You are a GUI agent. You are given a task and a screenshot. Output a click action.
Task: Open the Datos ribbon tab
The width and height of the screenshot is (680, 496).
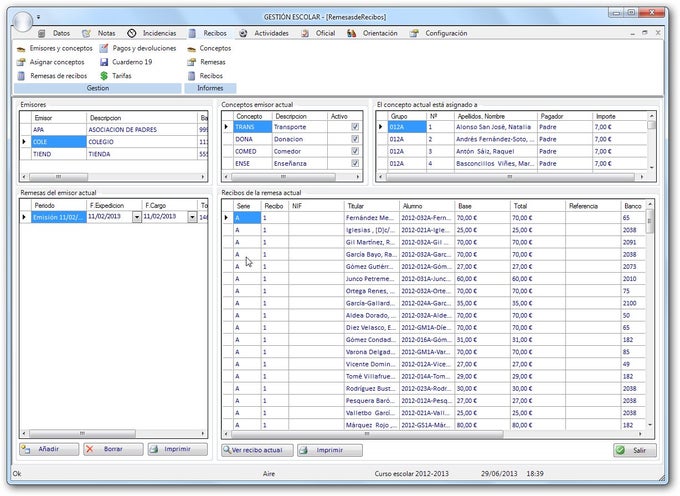pyautogui.click(x=61, y=33)
